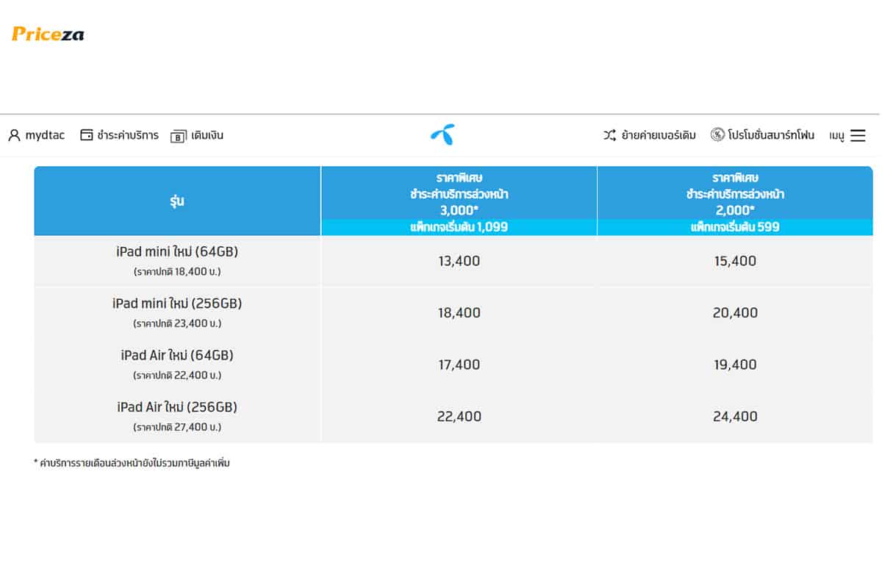Open the mydtac link

point(45,135)
